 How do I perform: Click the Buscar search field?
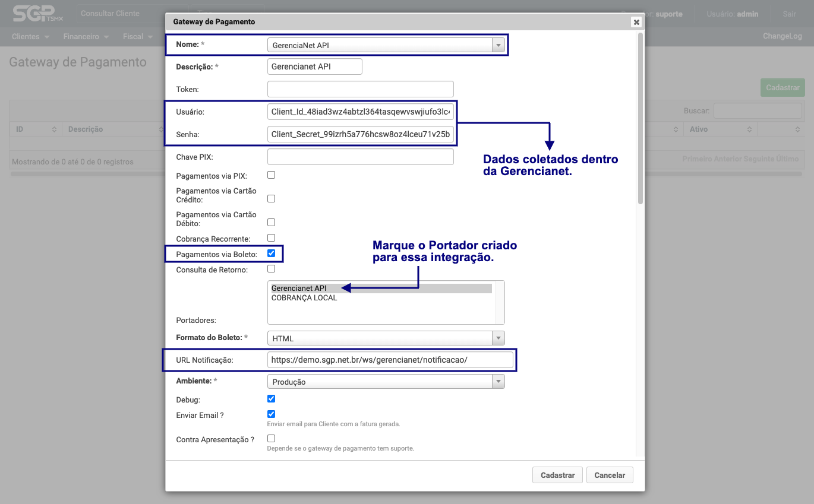(758, 110)
